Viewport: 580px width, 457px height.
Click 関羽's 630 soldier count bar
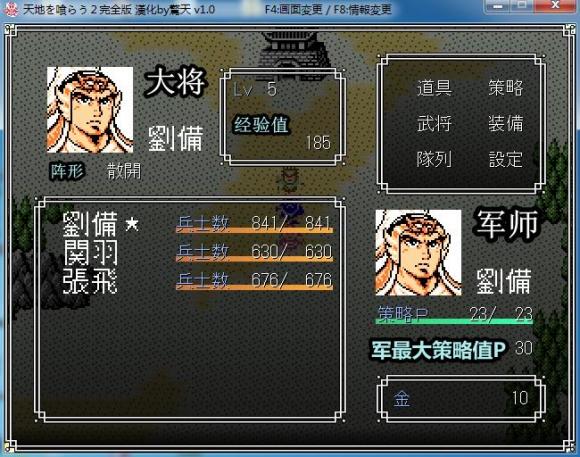tap(254, 252)
